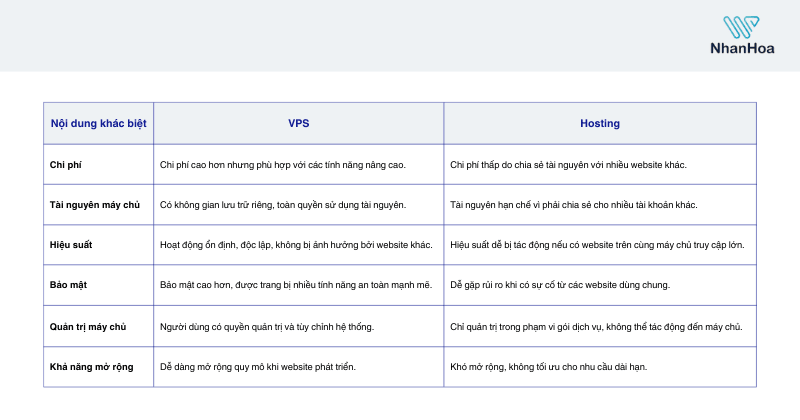The height and width of the screenshot is (420, 800).
Task: Select the 'Nội dung khác biệt' header cell
Action: (x=98, y=123)
